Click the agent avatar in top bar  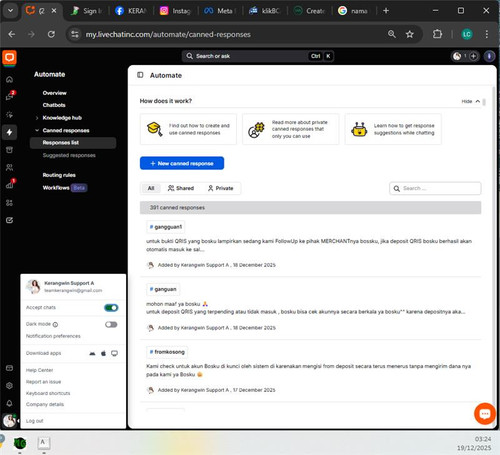pos(457,56)
